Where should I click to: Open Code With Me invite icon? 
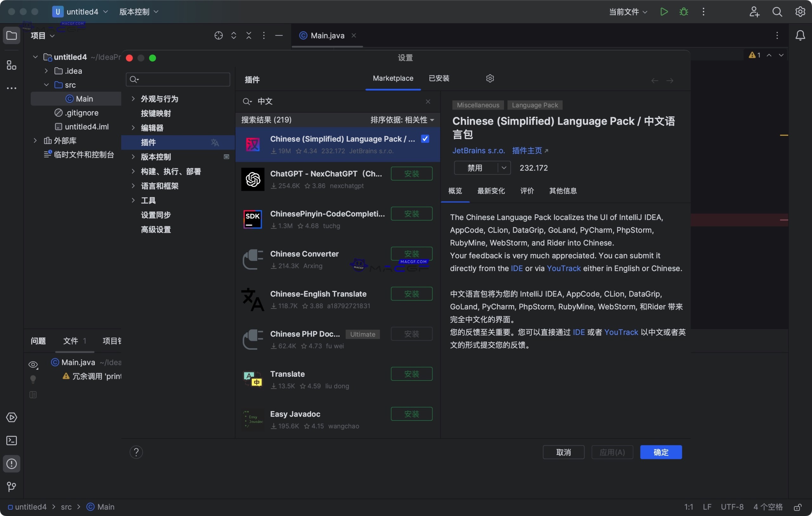[754, 11]
